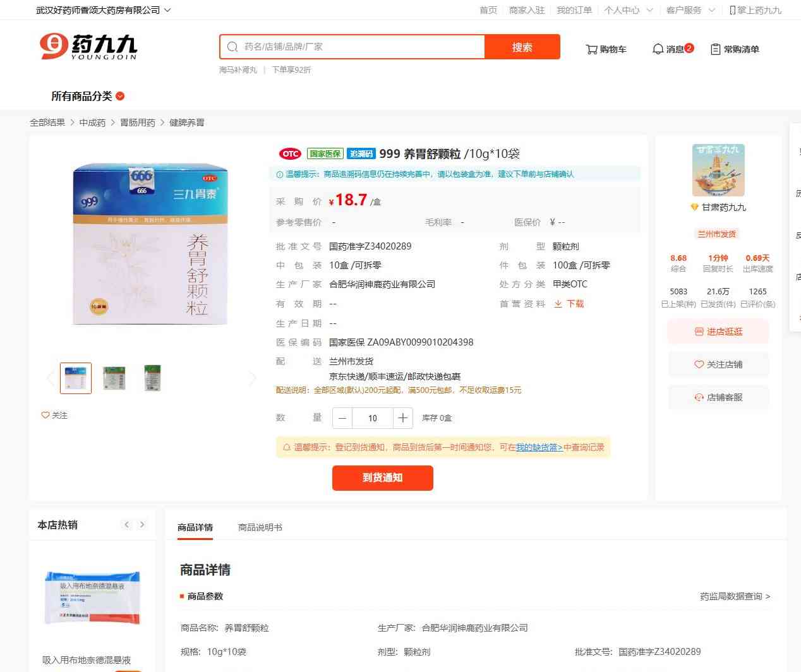Toggle the 关注 heart under product image
The width and height of the screenshot is (801, 672).
45,415
